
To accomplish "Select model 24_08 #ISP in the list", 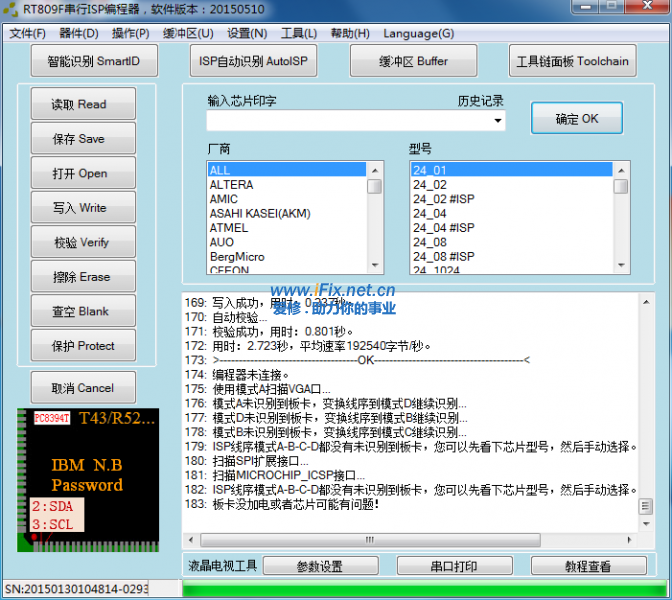I will [512, 256].
